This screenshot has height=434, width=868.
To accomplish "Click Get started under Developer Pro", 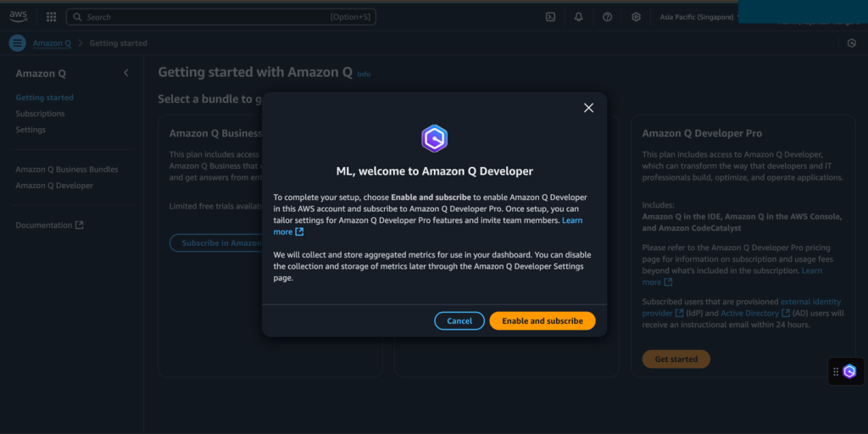I will (676, 359).
